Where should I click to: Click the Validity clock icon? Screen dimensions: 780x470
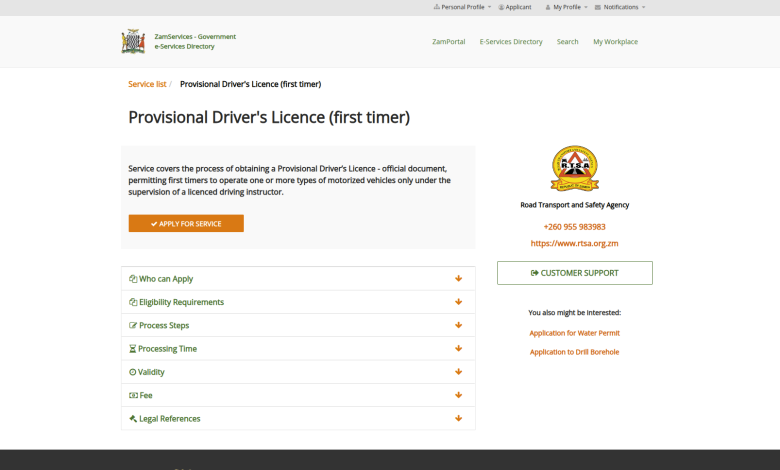pyautogui.click(x=133, y=372)
